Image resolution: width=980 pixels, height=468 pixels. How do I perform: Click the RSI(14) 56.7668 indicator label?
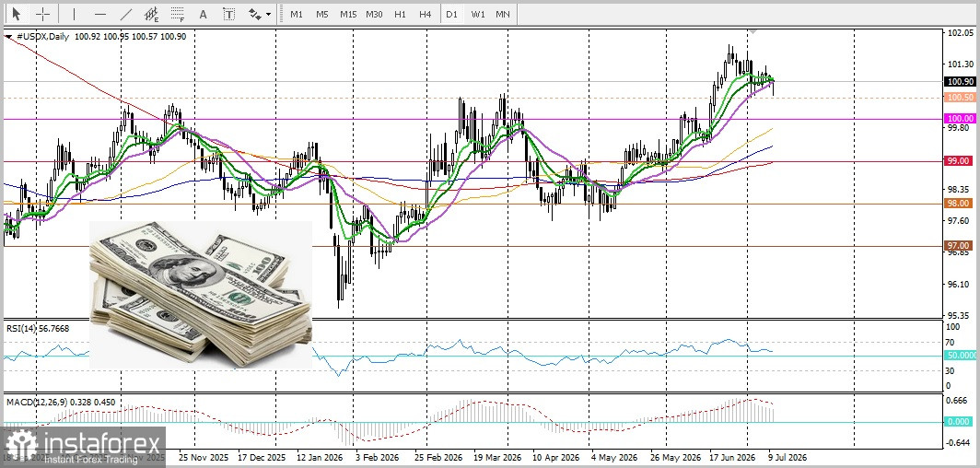tap(38, 328)
